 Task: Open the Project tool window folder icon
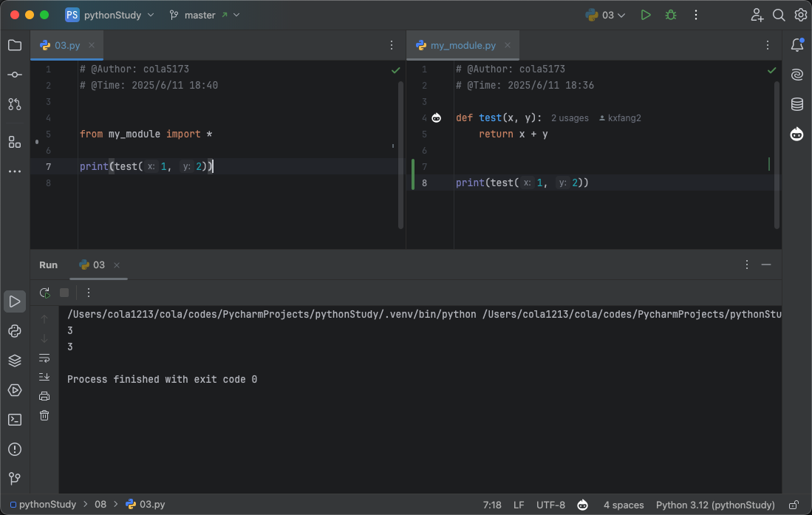click(x=15, y=45)
